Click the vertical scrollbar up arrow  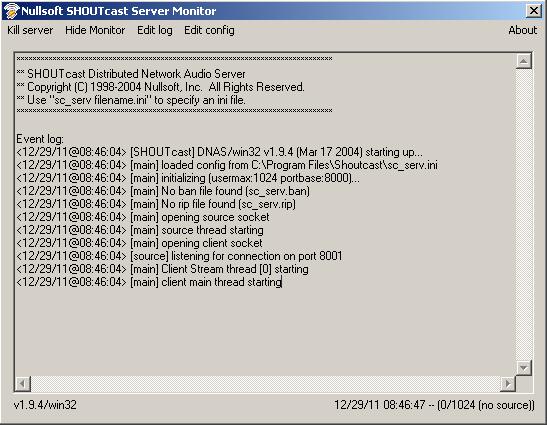[x=523, y=61]
